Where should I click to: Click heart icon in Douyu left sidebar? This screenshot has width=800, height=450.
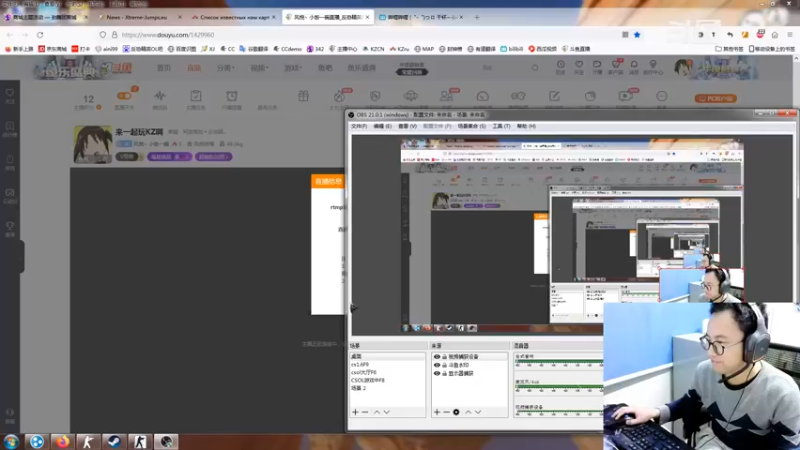10,95
